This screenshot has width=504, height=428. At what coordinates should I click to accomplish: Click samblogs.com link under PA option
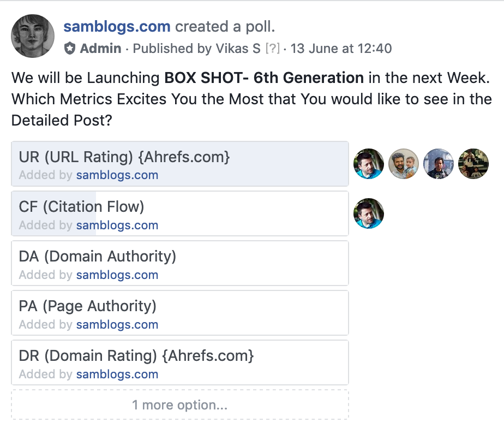117,325
